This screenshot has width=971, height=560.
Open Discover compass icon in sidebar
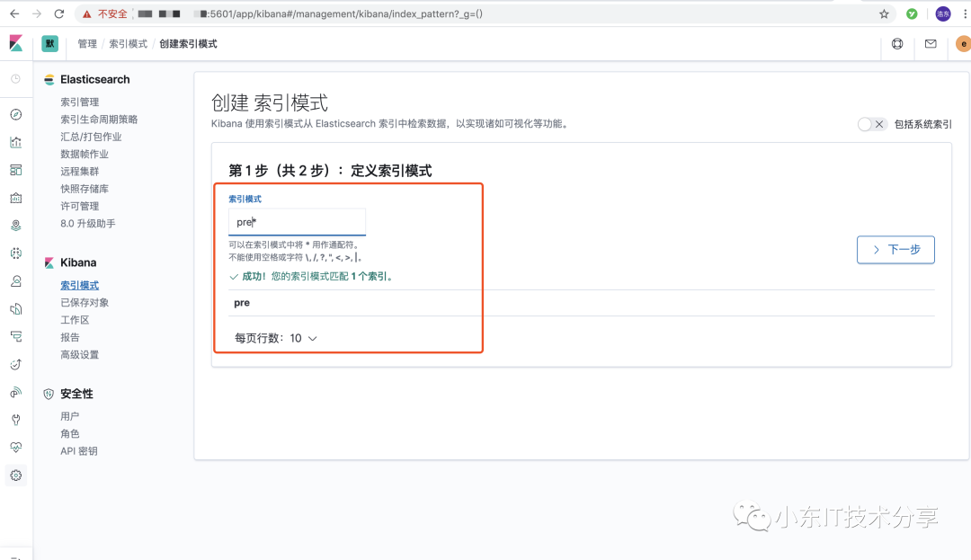pyautogui.click(x=16, y=114)
